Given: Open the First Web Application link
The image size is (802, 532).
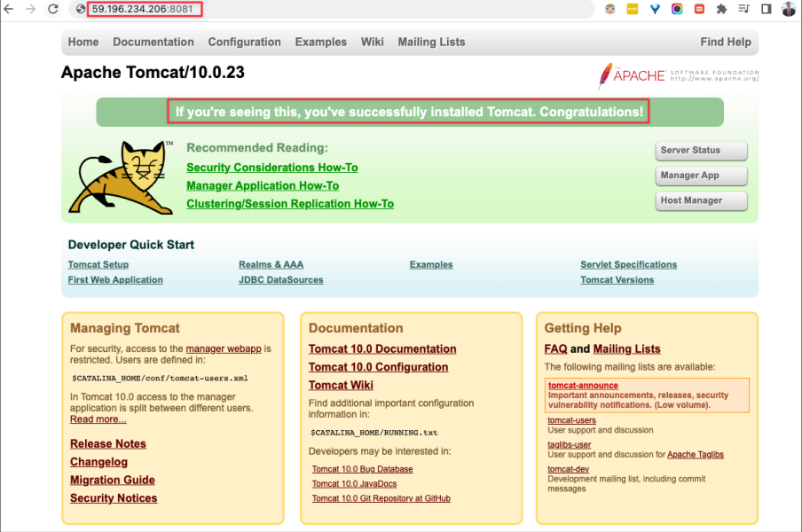Looking at the screenshot, I should [x=115, y=280].
